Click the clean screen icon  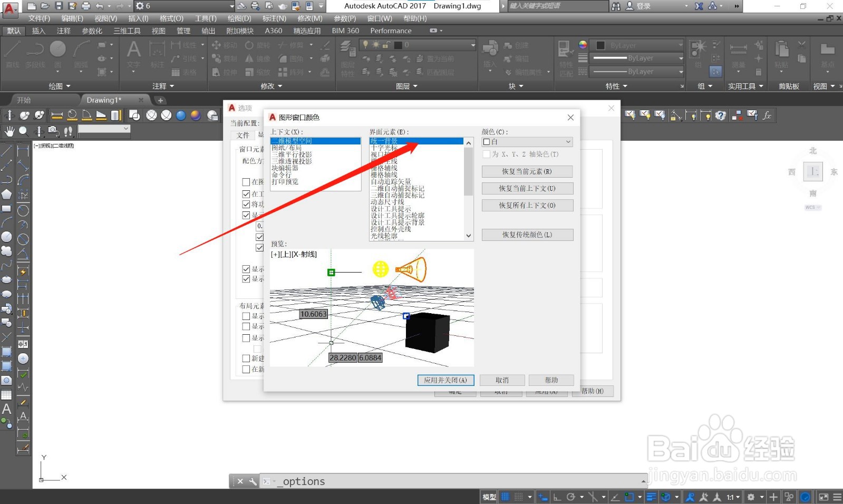click(x=823, y=497)
